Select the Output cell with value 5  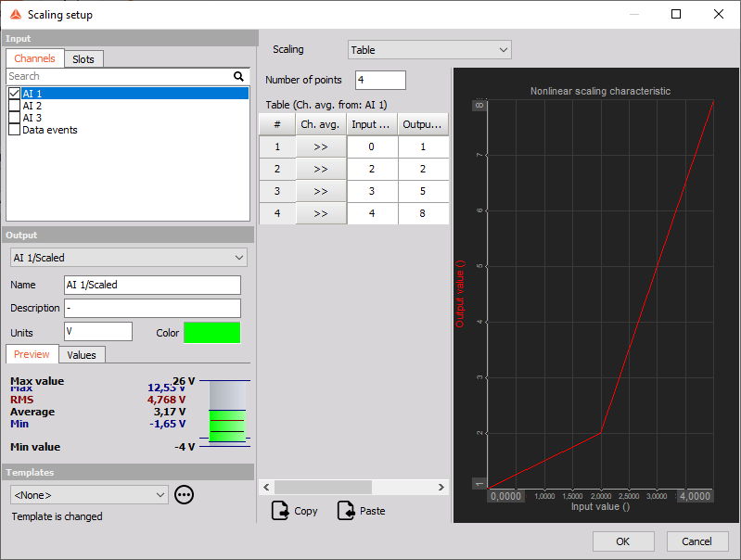coord(424,191)
